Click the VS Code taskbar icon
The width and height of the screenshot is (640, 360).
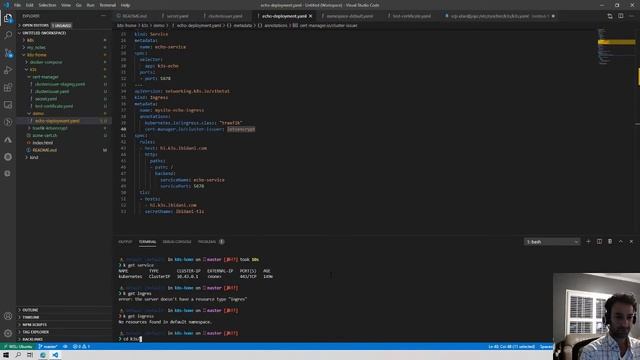point(55,355)
